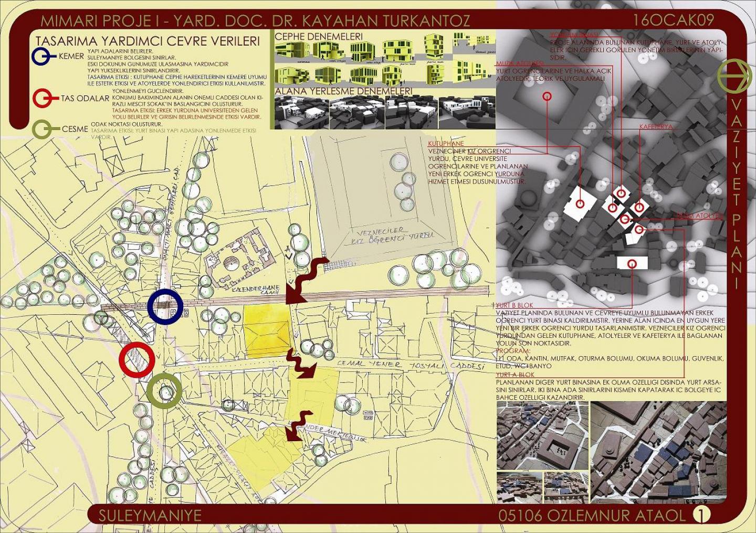Screen dimensions: 756x533
Task: Select the large olive green circle on the map
Action: point(164,390)
